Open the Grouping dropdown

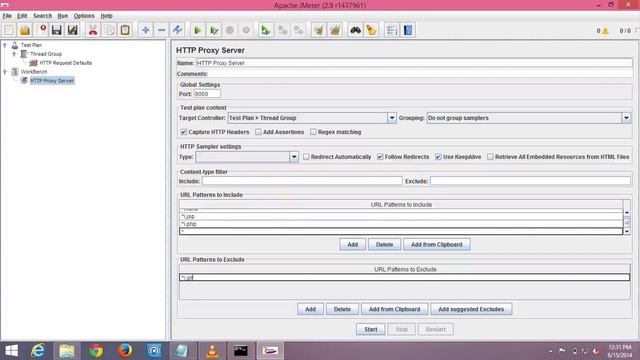(x=626, y=118)
